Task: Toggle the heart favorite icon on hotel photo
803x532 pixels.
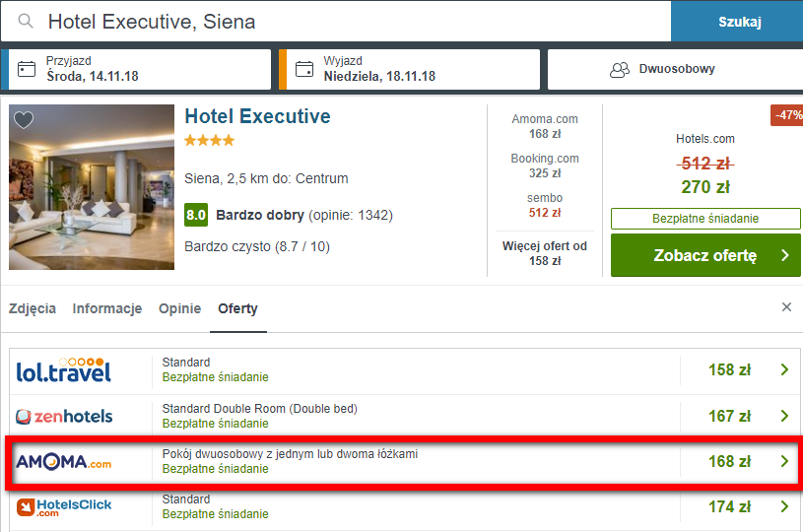Action: click(x=24, y=120)
